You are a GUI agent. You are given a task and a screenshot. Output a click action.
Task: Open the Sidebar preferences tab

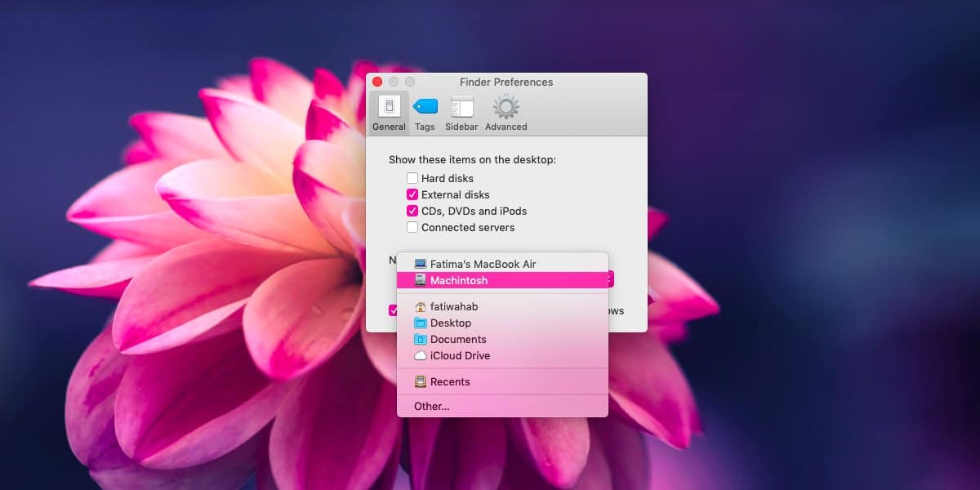(461, 113)
